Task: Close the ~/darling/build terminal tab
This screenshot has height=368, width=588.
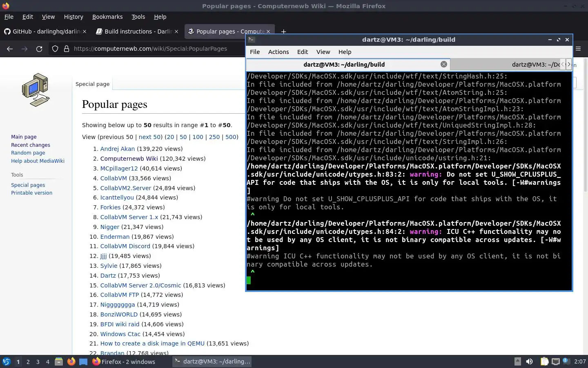Action: 444,64
